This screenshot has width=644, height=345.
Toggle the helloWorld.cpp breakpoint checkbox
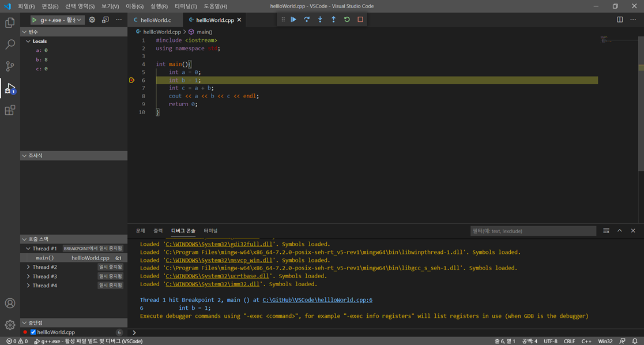[x=33, y=332]
